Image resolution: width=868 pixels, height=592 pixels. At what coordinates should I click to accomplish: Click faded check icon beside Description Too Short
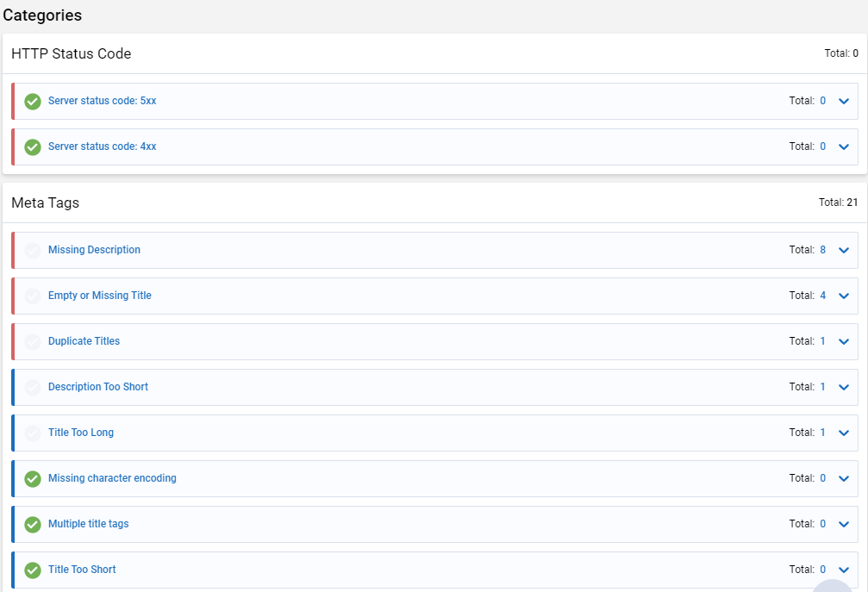33,387
